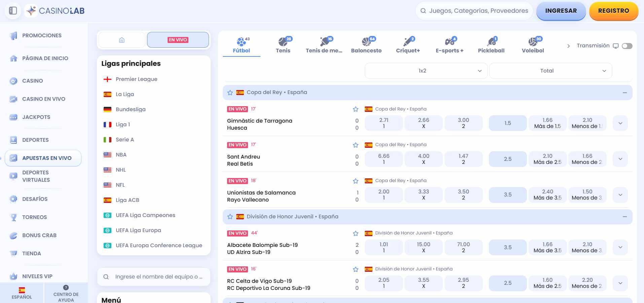Open the 1x2 market dropdown
Screen dimensions: 644x303
(x=426, y=71)
